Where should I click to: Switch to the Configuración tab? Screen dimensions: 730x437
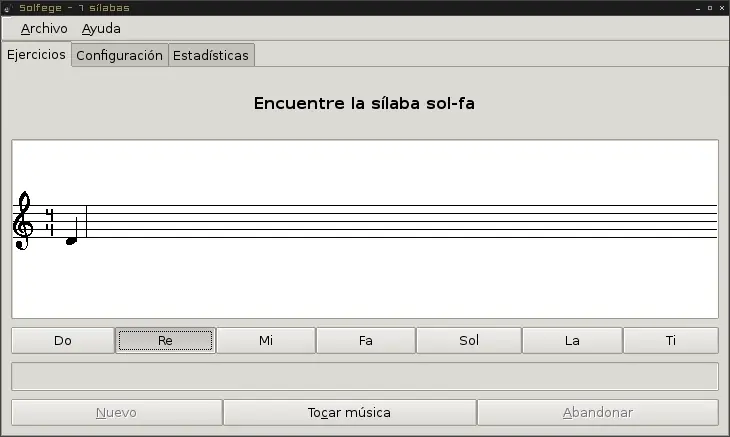click(x=119, y=55)
